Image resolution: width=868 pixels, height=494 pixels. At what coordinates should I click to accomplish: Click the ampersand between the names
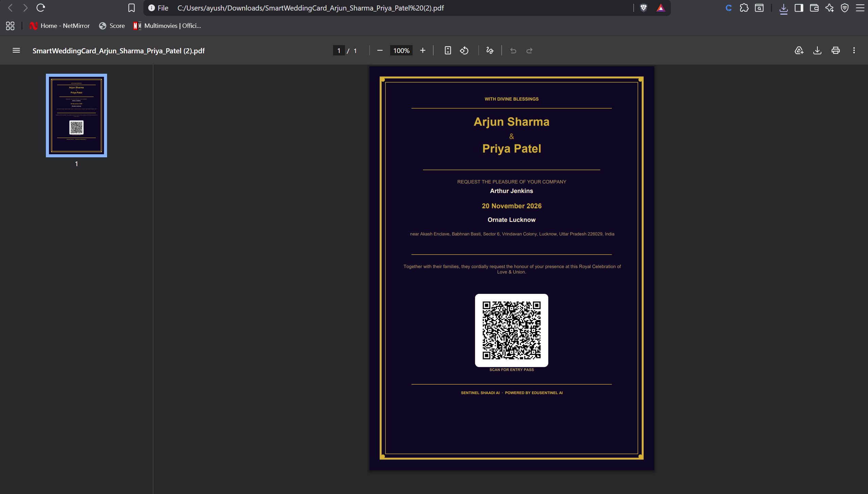pyautogui.click(x=511, y=136)
